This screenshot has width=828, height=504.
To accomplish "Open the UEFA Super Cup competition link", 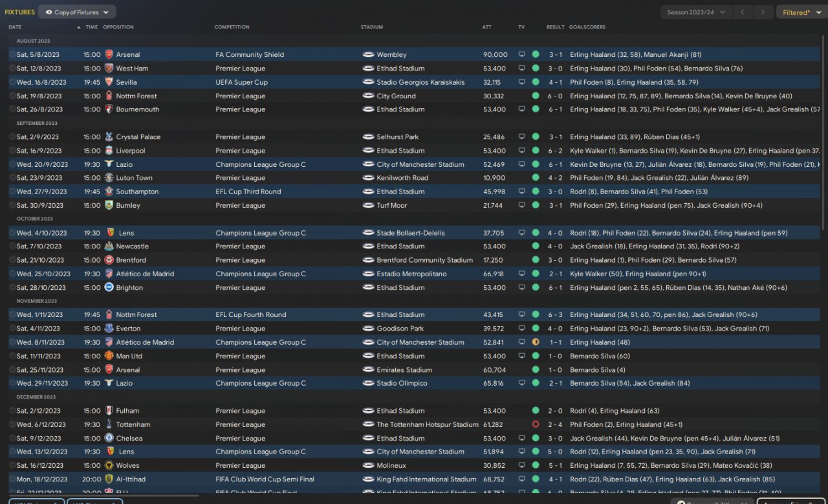I will [x=241, y=82].
